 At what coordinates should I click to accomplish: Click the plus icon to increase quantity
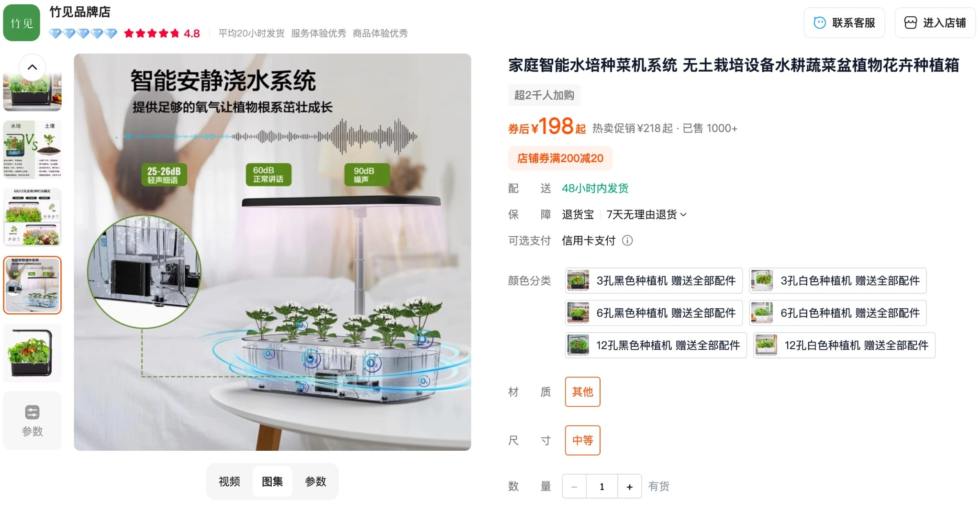click(x=630, y=487)
